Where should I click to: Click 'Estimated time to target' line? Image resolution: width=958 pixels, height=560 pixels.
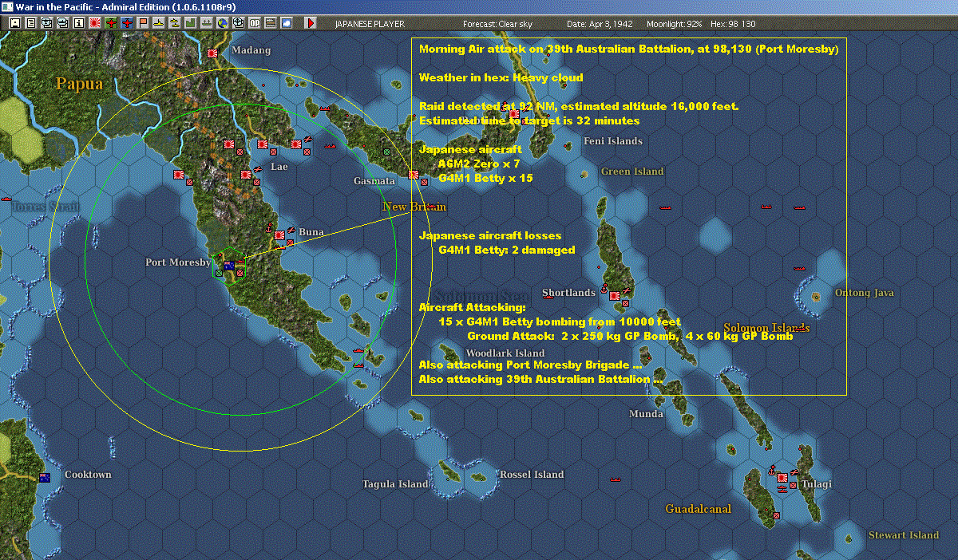tap(529, 120)
